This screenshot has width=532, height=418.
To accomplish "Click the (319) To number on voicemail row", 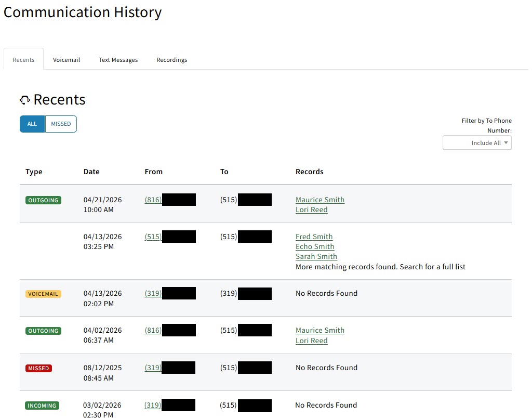I will pyautogui.click(x=229, y=293).
